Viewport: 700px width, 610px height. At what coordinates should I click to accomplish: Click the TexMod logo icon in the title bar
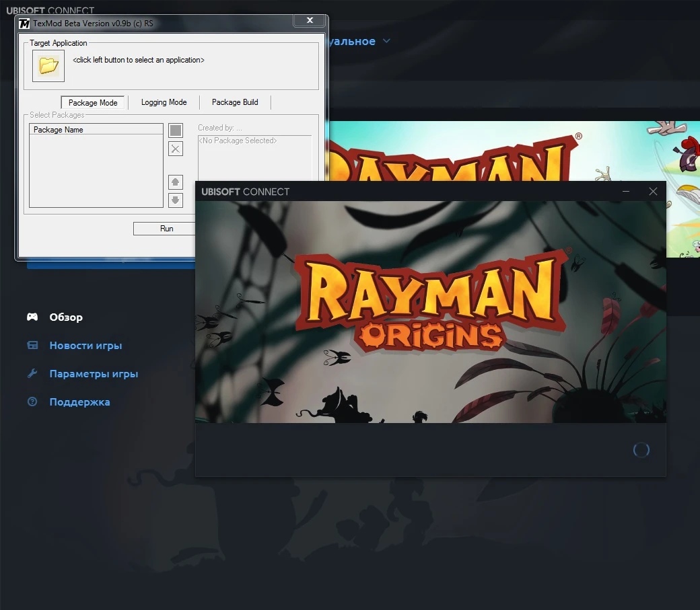(24, 24)
